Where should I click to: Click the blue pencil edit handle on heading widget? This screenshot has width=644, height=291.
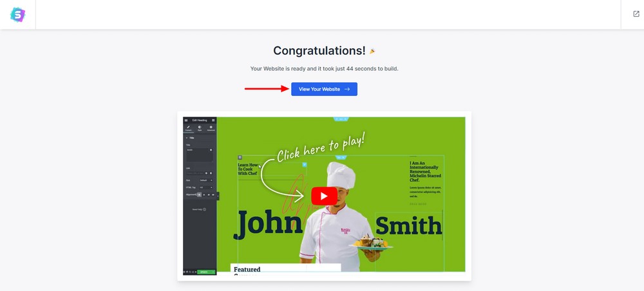click(305, 165)
